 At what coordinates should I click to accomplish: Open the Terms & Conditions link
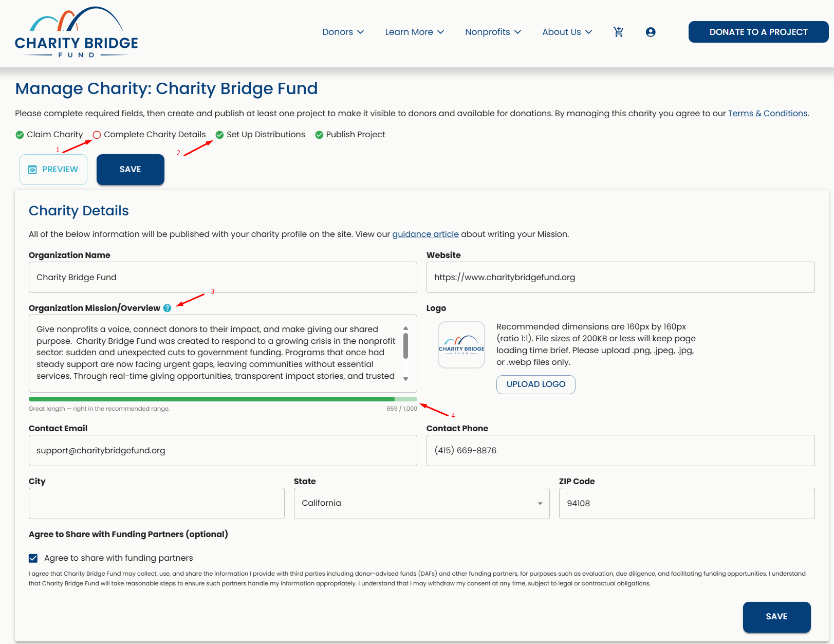point(768,114)
